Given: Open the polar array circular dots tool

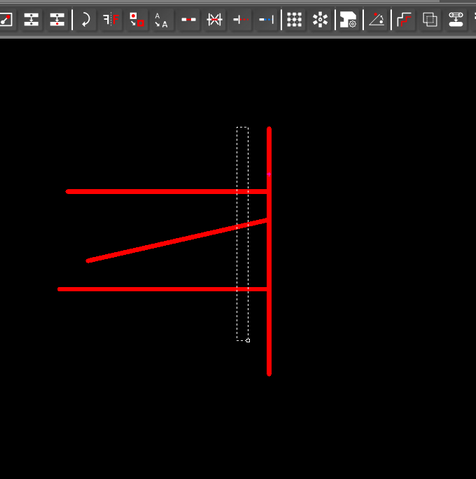Looking at the screenshot, I should tap(320, 20).
